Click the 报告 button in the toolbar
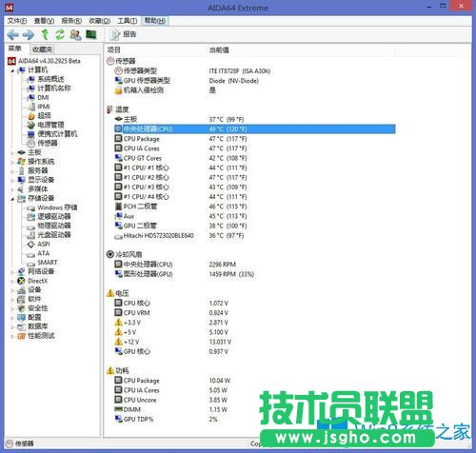This screenshot has width=476, height=453. click(123, 34)
